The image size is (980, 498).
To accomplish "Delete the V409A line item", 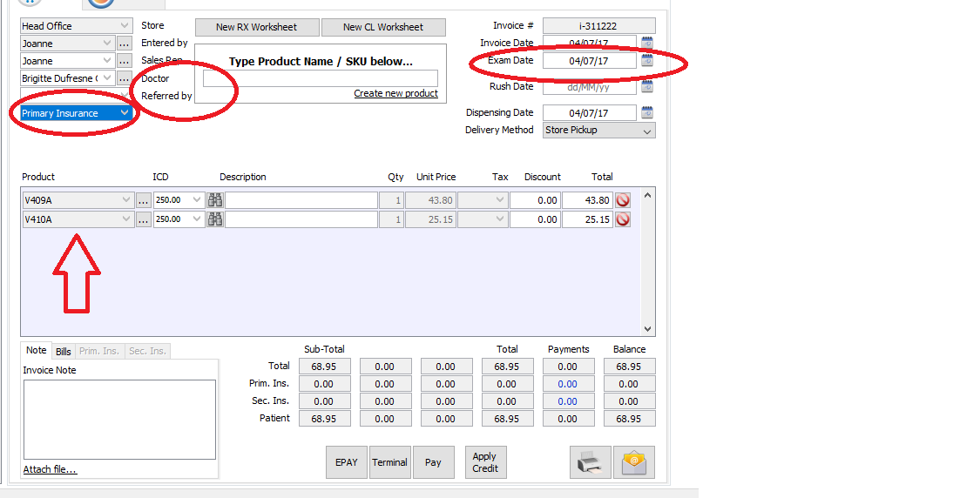I will [623, 200].
